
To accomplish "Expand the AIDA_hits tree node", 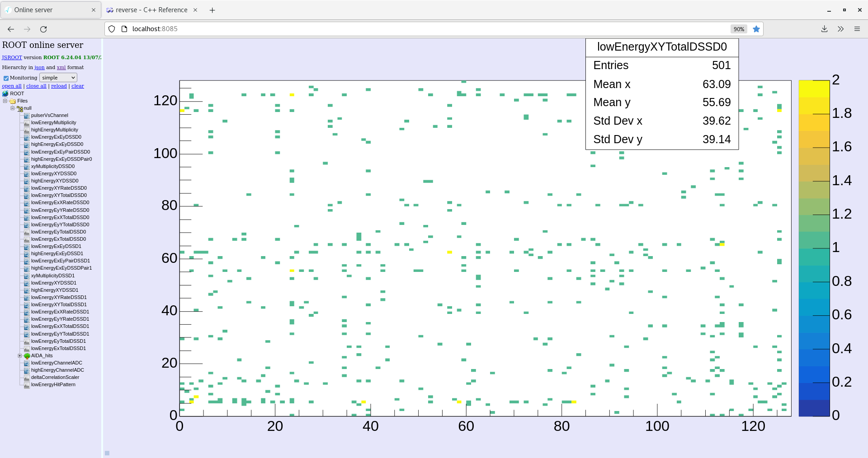I will pos(20,355).
